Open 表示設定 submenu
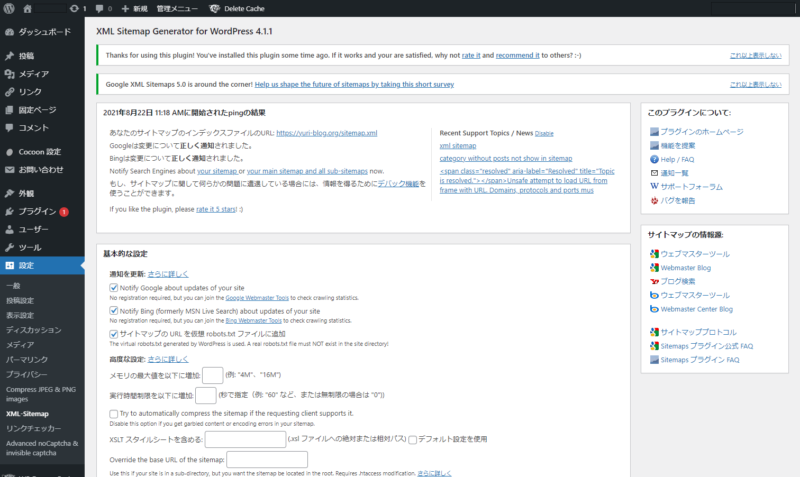The height and width of the screenshot is (477, 800). coord(20,315)
